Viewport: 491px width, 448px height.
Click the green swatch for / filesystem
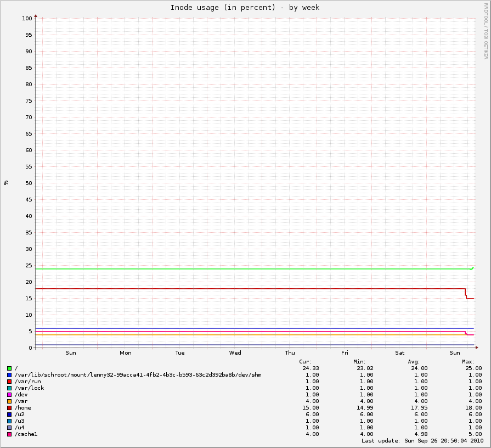pyautogui.click(x=9, y=368)
